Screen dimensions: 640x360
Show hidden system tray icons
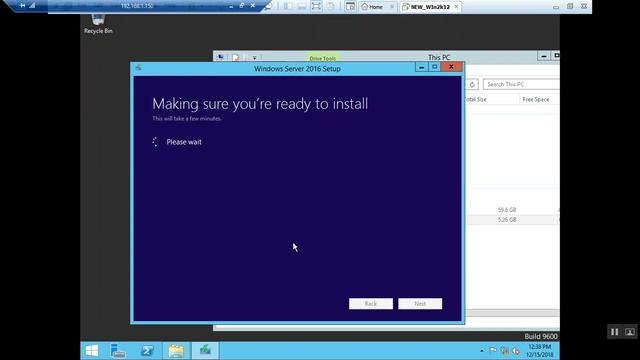tap(482, 351)
